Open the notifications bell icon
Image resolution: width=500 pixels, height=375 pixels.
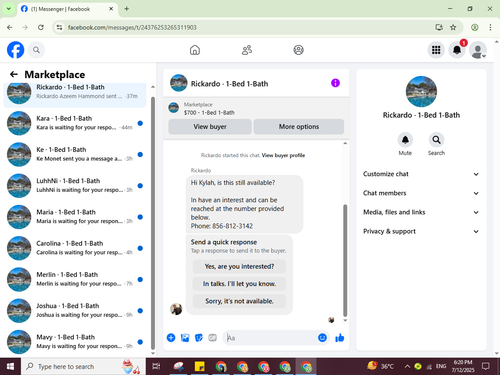coord(457,50)
